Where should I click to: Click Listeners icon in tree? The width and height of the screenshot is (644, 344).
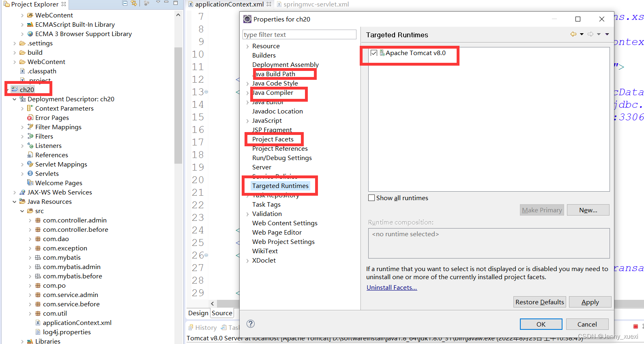coord(30,145)
